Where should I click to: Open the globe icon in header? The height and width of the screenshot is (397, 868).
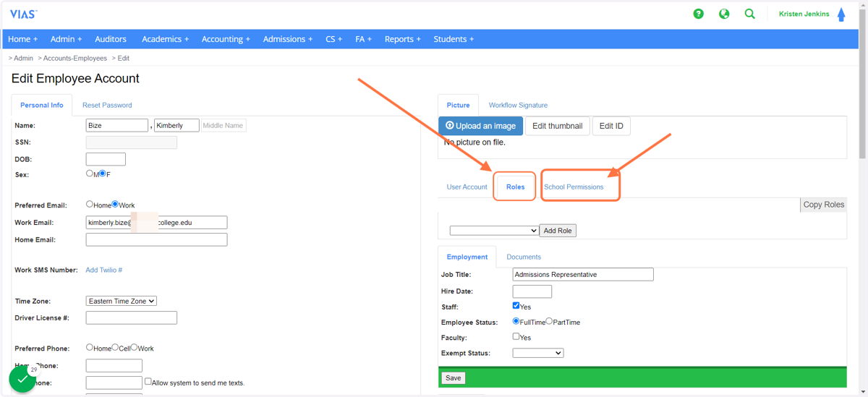click(x=724, y=14)
